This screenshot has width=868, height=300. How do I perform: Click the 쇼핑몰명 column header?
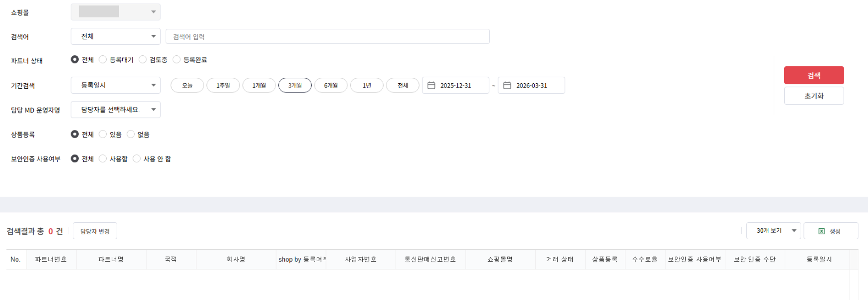click(500, 259)
